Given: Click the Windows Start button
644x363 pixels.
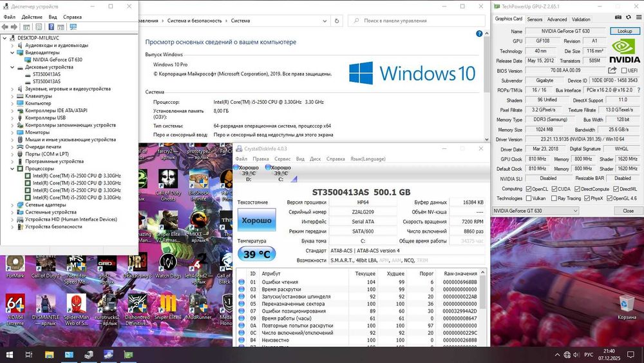Looking at the screenshot, I should [x=9, y=355].
